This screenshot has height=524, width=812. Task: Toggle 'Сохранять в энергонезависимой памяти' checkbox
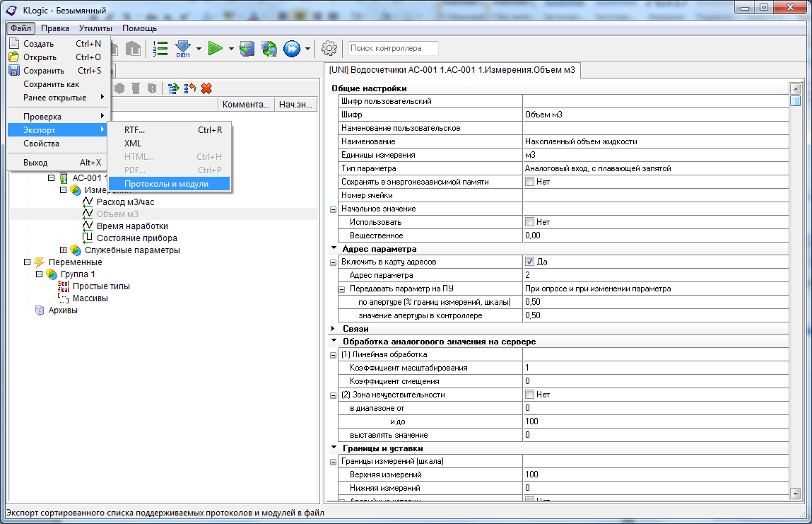(x=530, y=182)
